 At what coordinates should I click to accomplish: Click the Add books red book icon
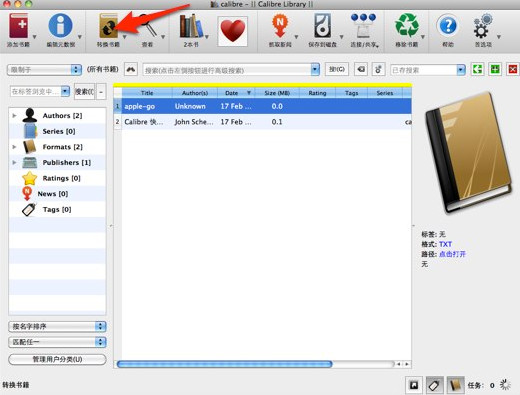(x=18, y=26)
